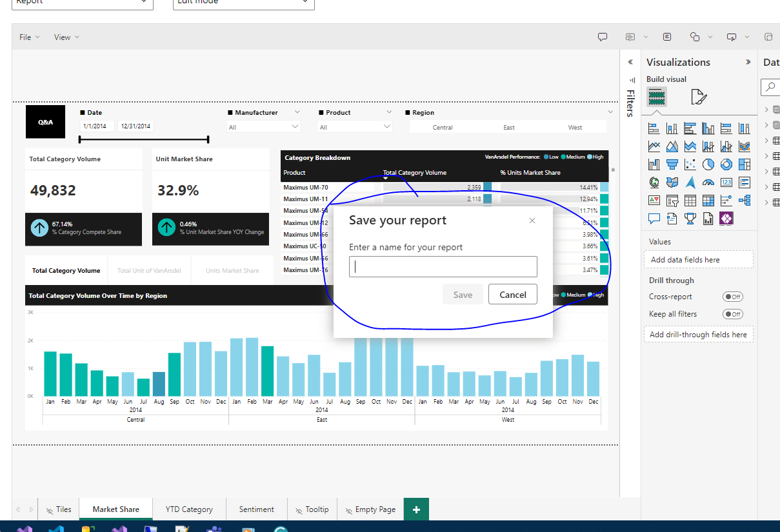Open the File menu
This screenshot has width=780, height=532.
[x=29, y=37]
